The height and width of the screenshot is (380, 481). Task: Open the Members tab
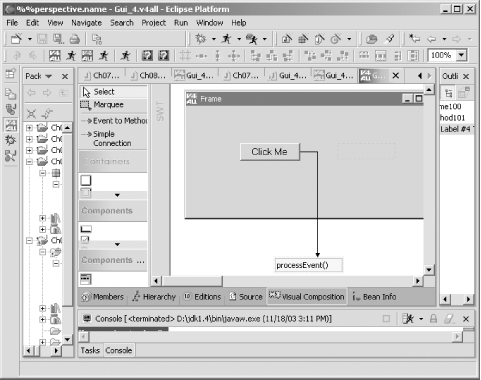tap(103, 297)
